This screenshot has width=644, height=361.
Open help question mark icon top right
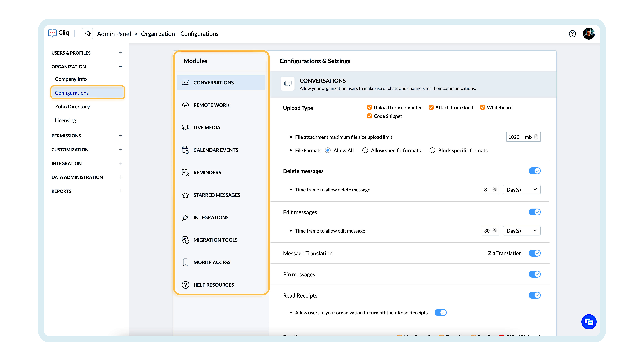(572, 34)
